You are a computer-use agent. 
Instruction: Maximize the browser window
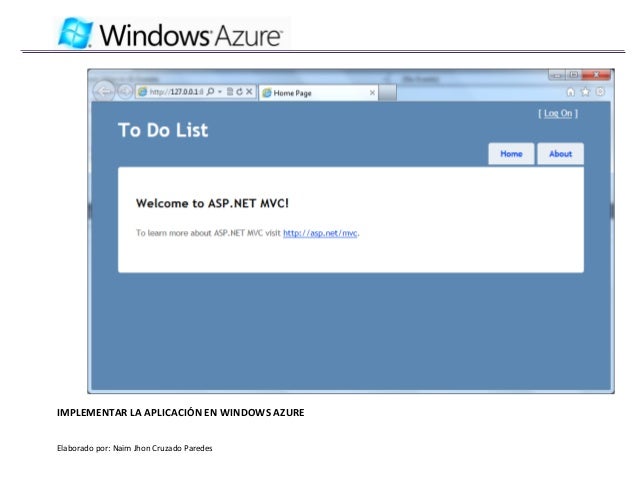(x=573, y=75)
